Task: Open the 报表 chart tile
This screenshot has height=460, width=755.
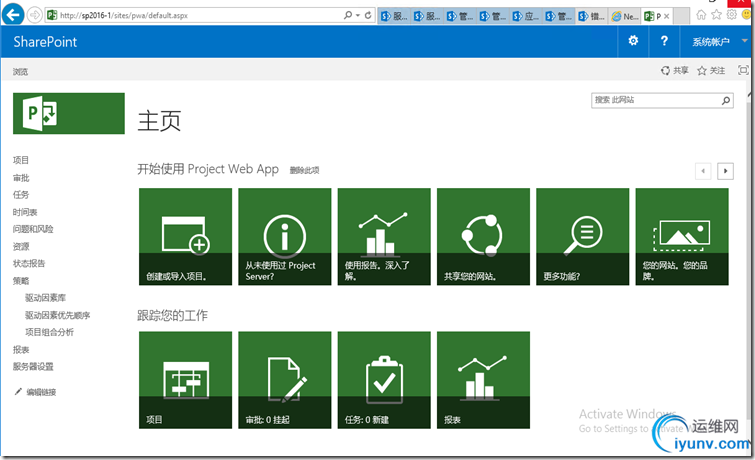Action: pos(483,380)
